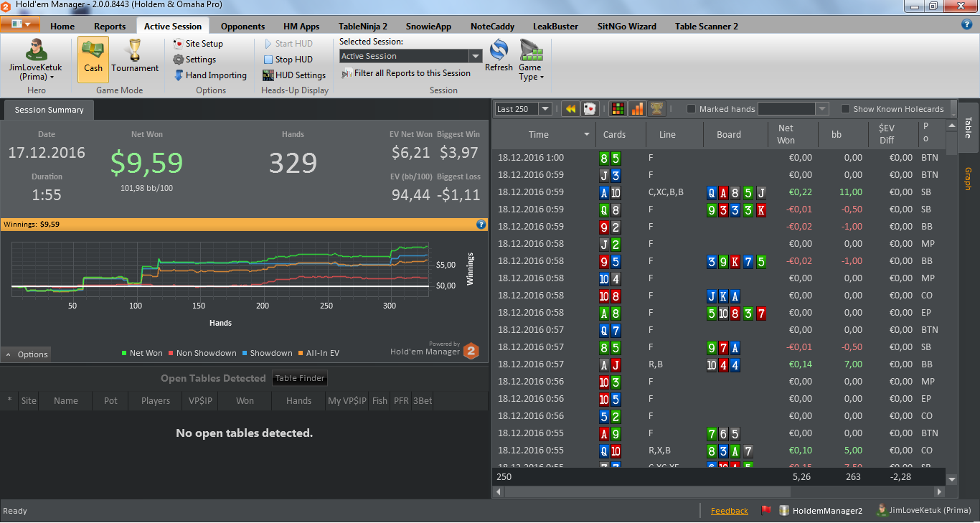Open the Help question mark icon in ribbon
980x523 pixels.
click(966, 24)
